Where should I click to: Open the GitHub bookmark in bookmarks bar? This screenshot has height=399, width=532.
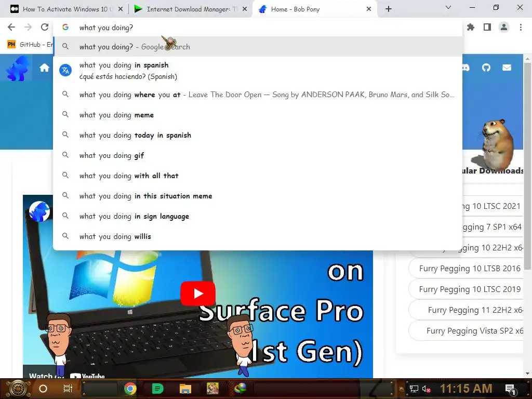[x=30, y=45]
